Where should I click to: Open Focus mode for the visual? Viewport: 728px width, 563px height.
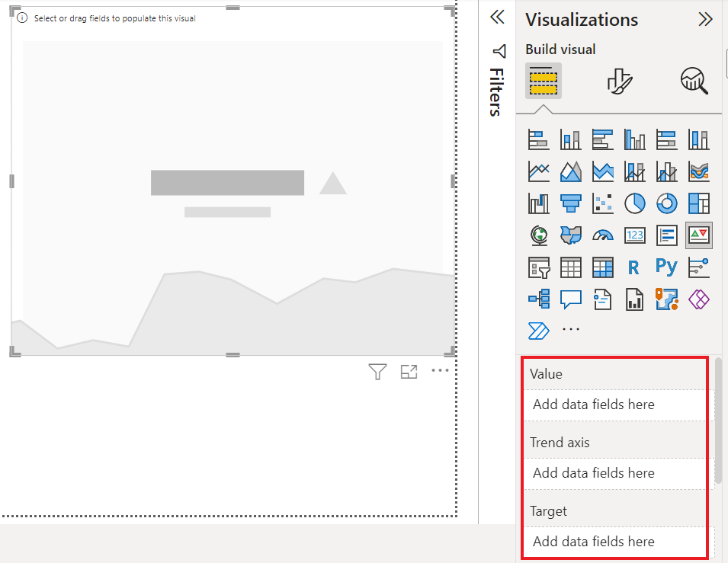[409, 372]
